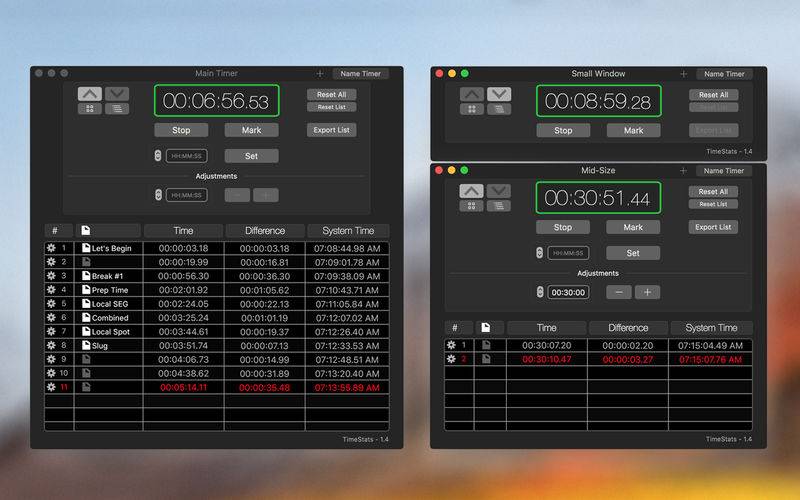Toggle grid view button in Main Timer
The width and height of the screenshot is (800, 500).
90,109
